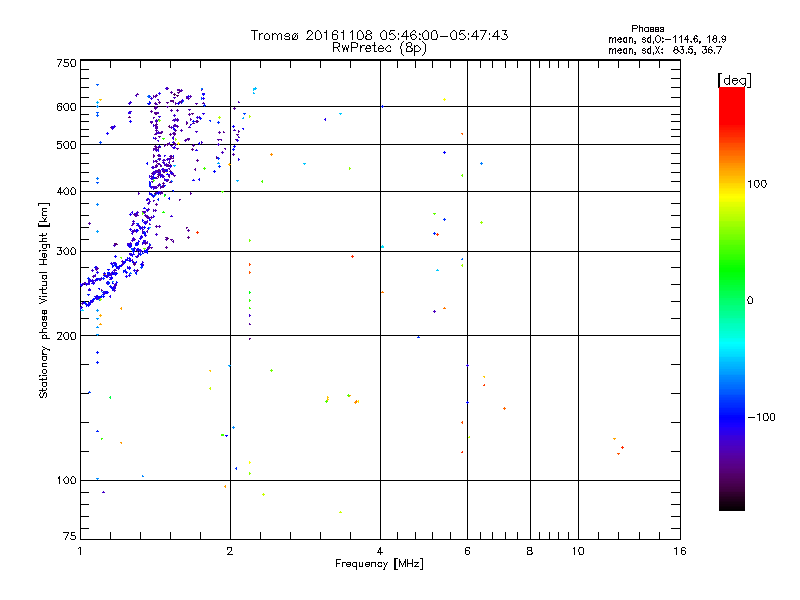The width and height of the screenshot is (800, 600).
Task: Click the mean, sd,O value line
Action: click(667, 39)
